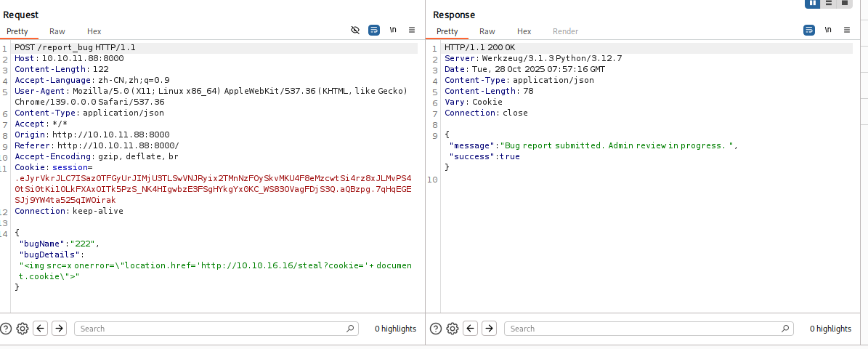Click the Request panel title
The width and height of the screenshot is (868, 349).
pos(21,15)
